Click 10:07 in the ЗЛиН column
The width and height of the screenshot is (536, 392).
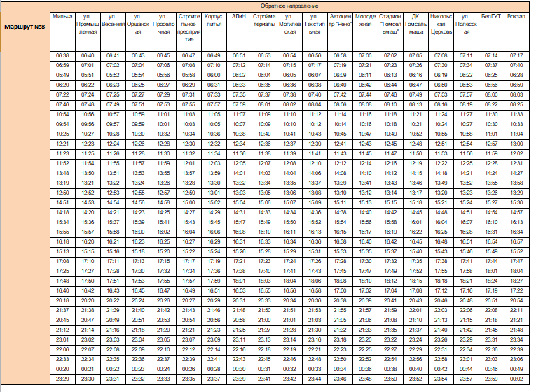coord(239,125)
